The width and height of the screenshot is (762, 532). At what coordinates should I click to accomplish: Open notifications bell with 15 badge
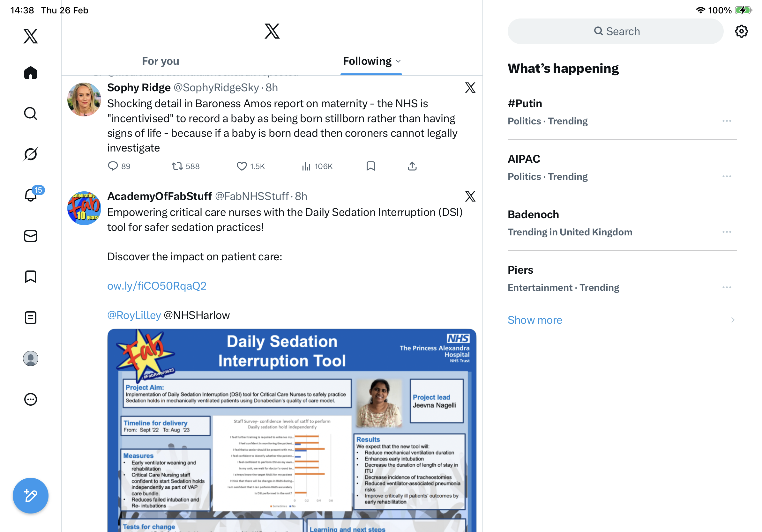point(31,195)
